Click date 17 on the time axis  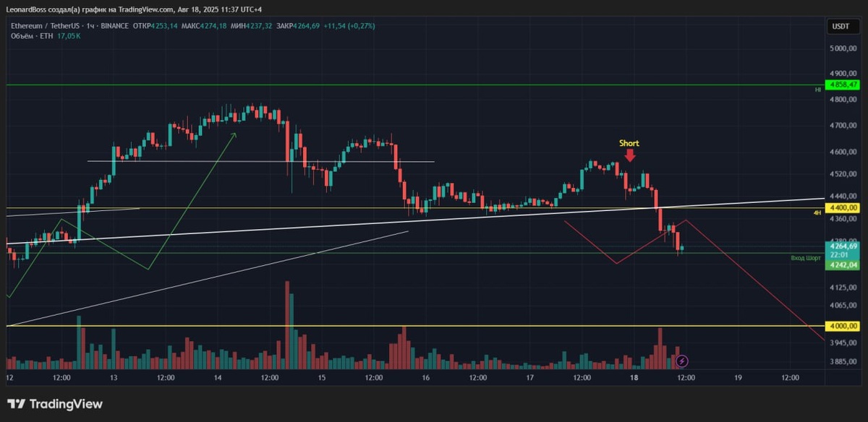pyautogui.click(x=530, y=377)
